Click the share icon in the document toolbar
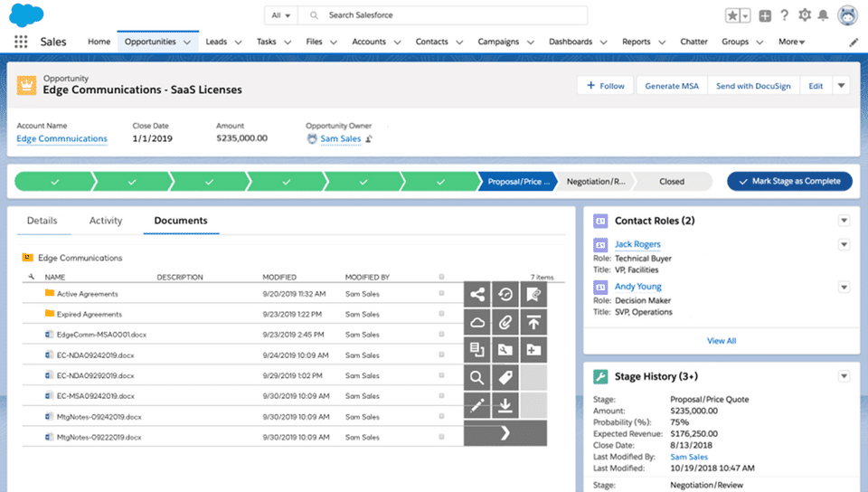868x492 pixels. point(477,294)
